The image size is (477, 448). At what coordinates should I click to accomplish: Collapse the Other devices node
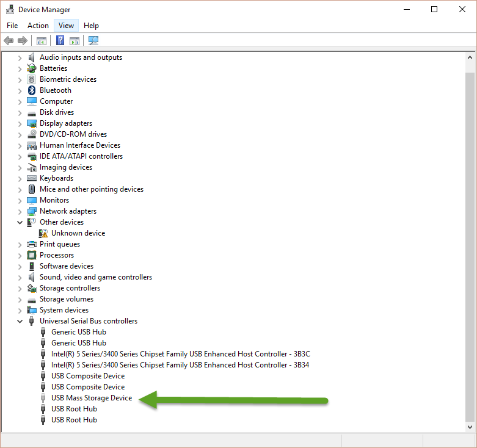20,223
